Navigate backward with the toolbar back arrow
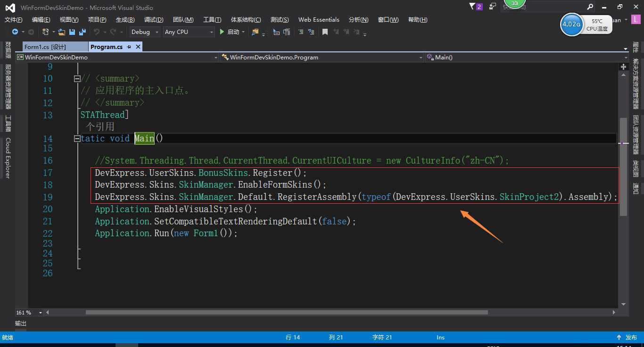This screenshot has width=644, height=347. [x=15, y=32]
